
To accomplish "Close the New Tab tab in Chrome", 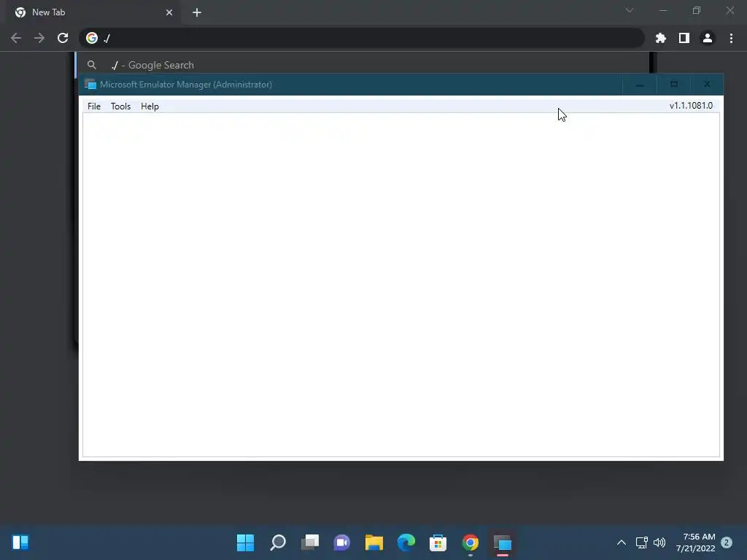I will 169,12.
